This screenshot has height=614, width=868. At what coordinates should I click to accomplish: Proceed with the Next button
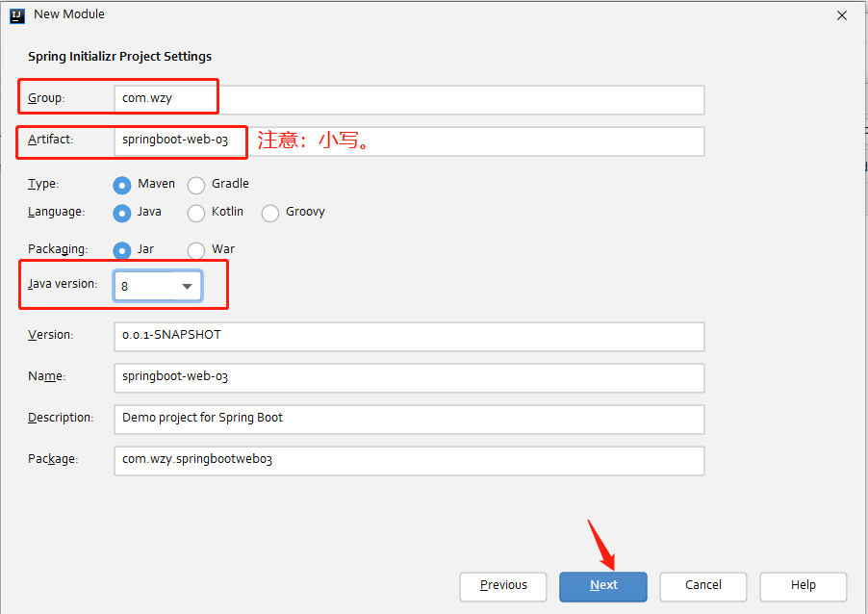tap(602, 586)
